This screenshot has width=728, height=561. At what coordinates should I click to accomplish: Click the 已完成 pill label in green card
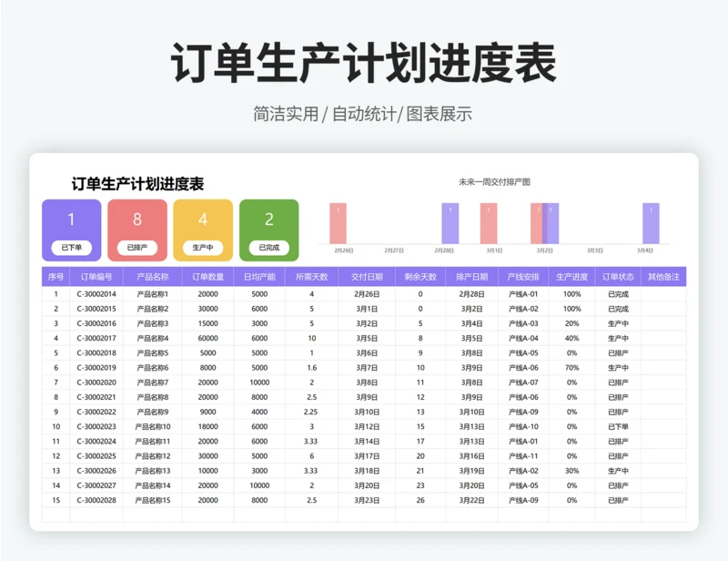click(268, 248)
